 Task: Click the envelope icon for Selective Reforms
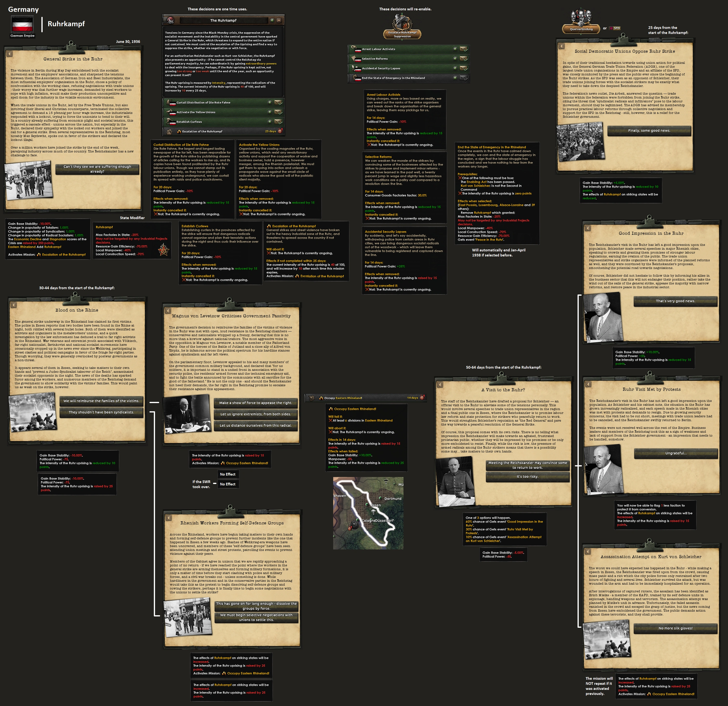tap(463, 59)
